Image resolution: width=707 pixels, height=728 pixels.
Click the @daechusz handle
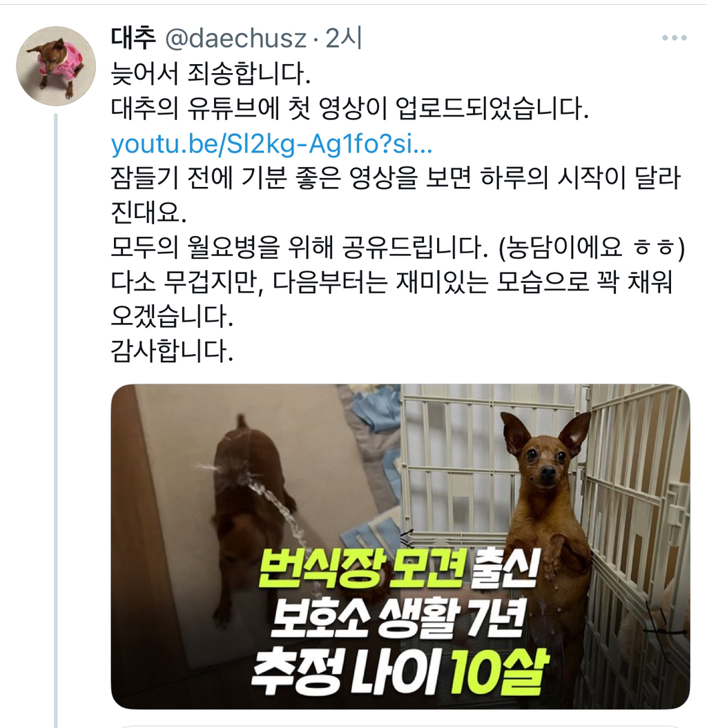pyautogui.click(x=236, y=39)
